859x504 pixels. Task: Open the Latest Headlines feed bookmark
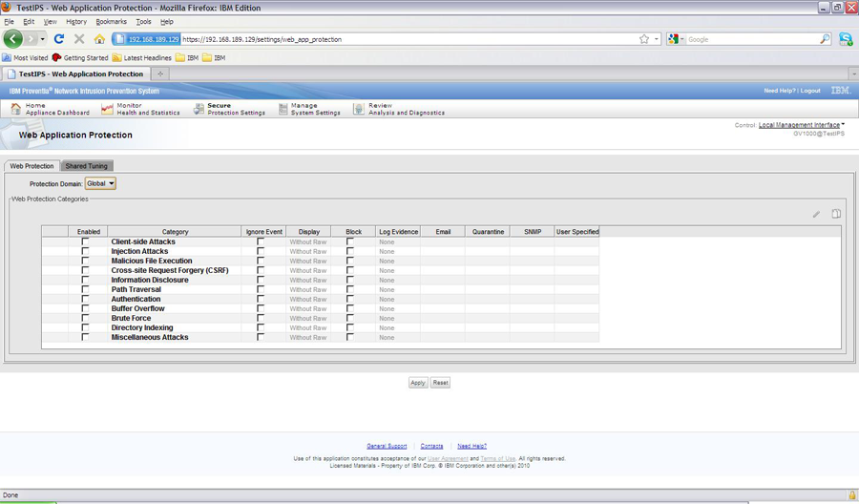point(142,57)
